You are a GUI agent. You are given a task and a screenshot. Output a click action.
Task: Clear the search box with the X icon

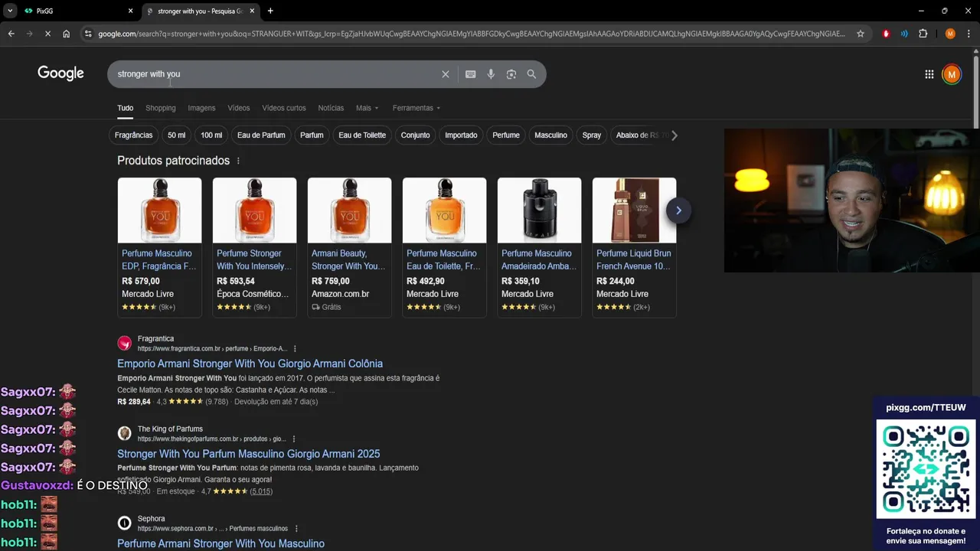[x=445, y=74]
